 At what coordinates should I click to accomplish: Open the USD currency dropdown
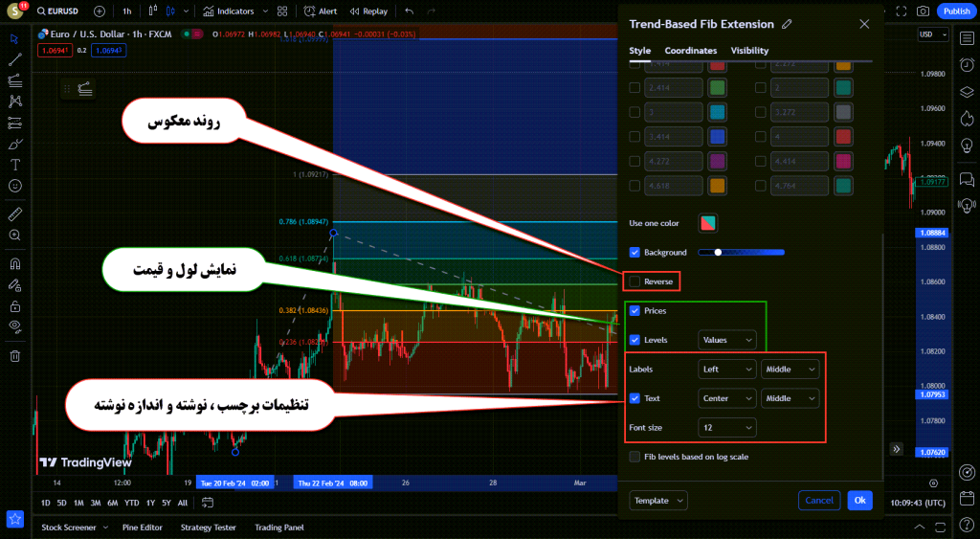933,34
